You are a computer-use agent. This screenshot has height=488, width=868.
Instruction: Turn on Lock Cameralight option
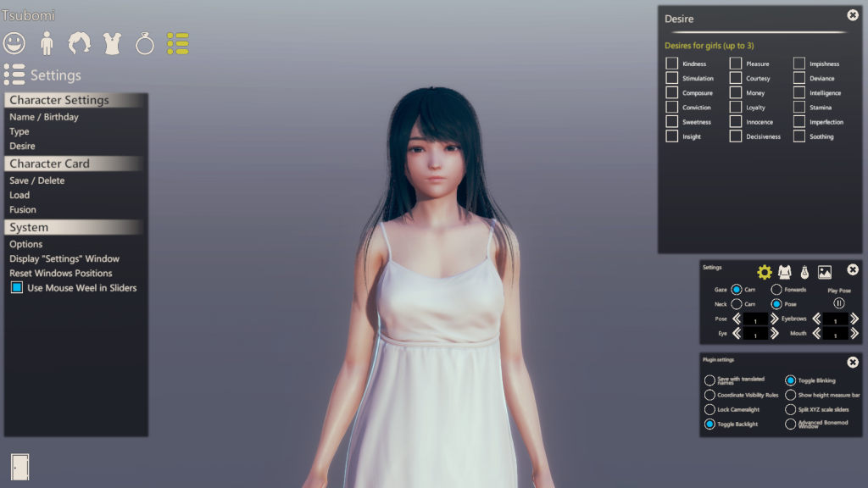coord(709,409)
